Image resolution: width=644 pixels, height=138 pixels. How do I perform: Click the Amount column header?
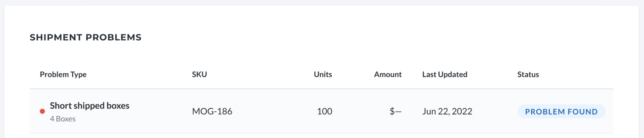coord(388,74)
